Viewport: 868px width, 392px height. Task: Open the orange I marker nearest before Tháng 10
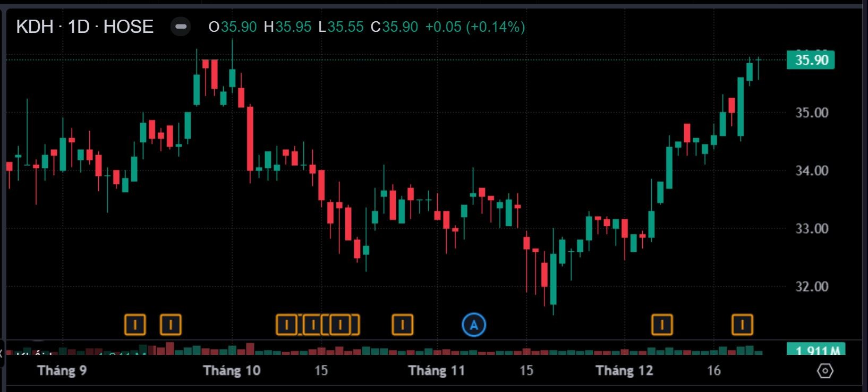[x=171, y=325]
